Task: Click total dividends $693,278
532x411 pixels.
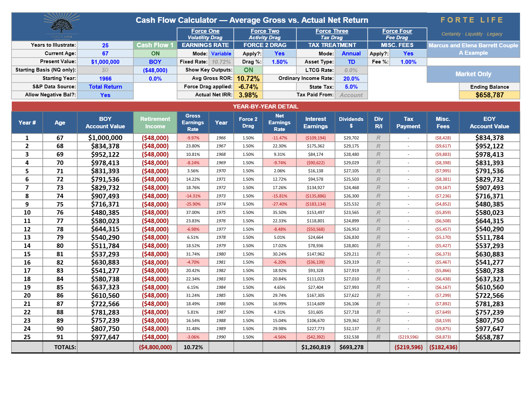Action: click(x=351, y=347)
